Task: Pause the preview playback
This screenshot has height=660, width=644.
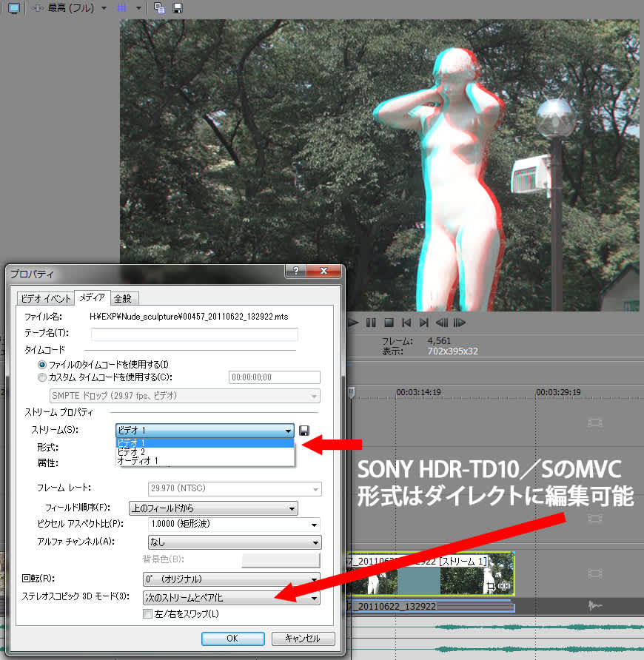Action: tap(371, 323)
